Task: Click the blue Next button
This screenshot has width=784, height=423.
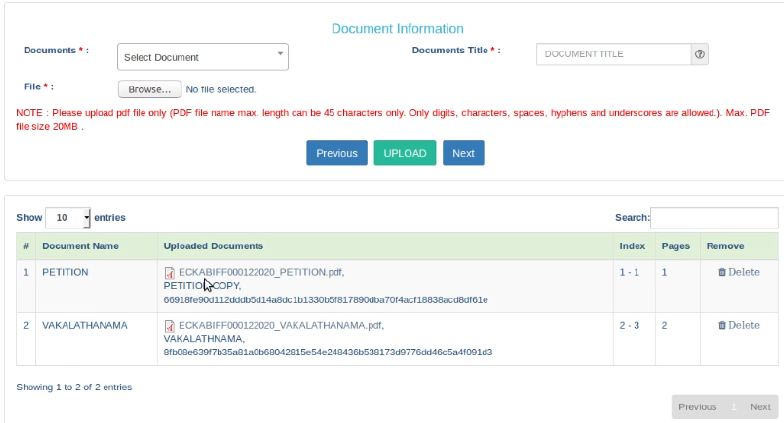Action: pyautogui.click(x=464, y=153)
